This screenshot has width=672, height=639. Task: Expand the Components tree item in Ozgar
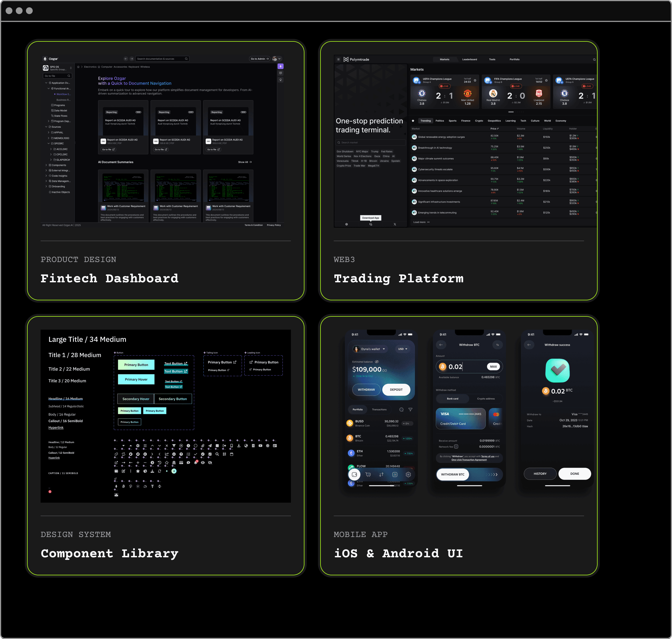click(46, 165)
